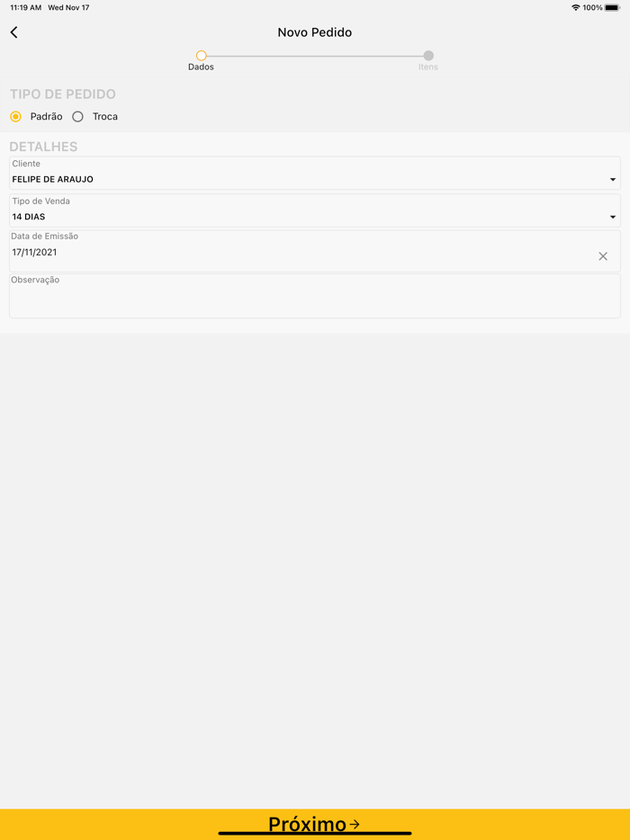
Task: Click the progress line between steps
Action: click(315, 56)
